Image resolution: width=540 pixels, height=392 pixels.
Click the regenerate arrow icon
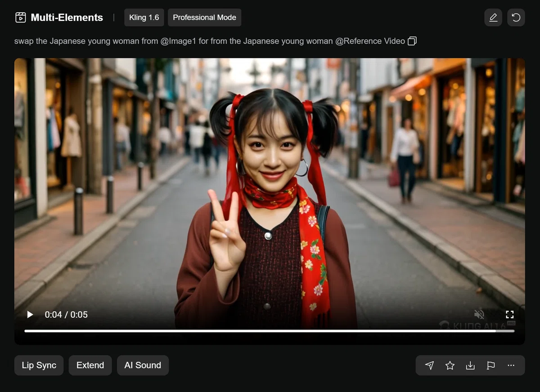coord(516,18)
